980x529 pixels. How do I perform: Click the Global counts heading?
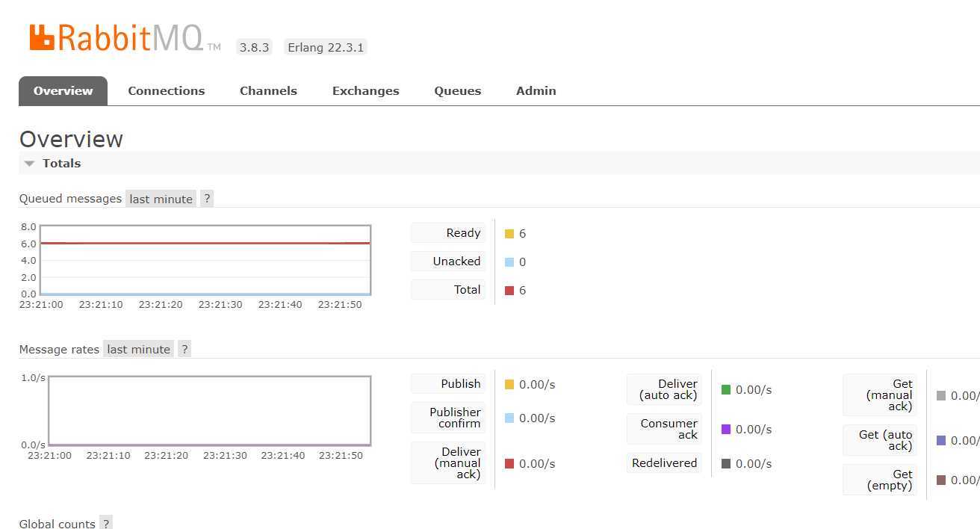[58, 524]
